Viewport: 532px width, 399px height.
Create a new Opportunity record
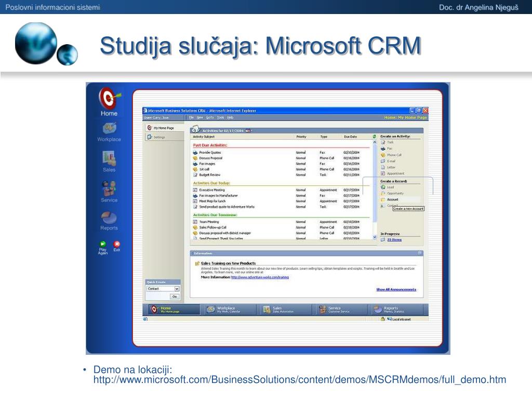coord(392,193)
